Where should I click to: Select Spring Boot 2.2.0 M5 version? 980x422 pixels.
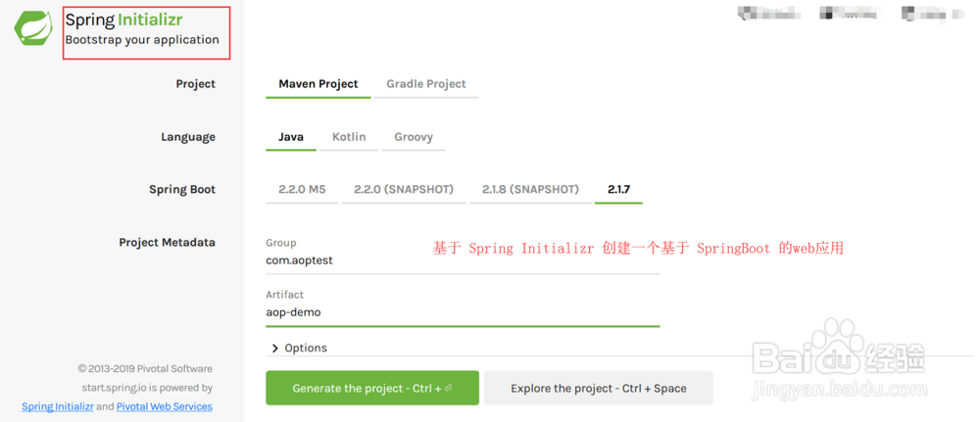pos(302,190)
